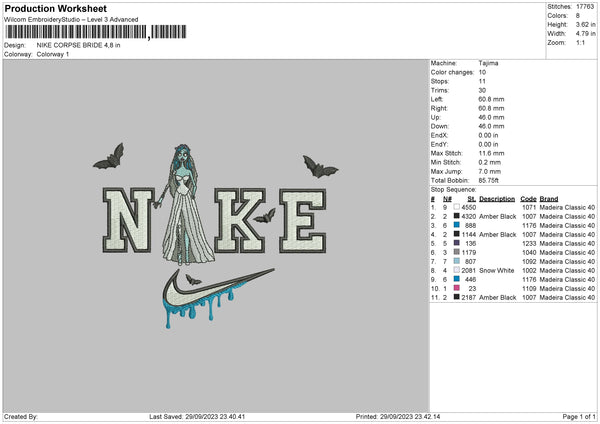This screenshot has width=600, height=424.
Task: Click the Machine value Tajima
Action: click(488, 63)
